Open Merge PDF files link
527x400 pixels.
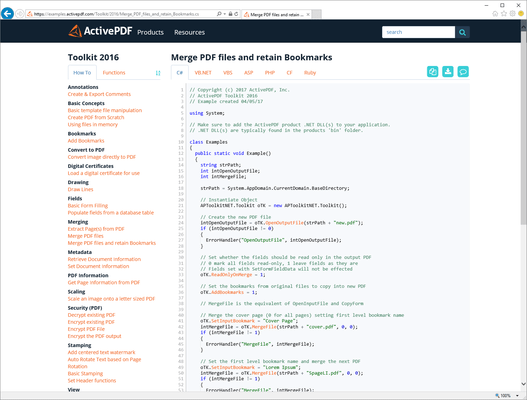86,236
